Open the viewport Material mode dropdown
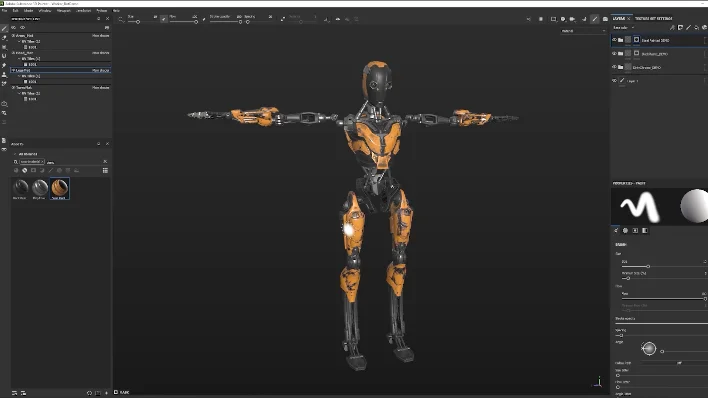Screen dimensions: 708x398 click(x=583, y=31)
